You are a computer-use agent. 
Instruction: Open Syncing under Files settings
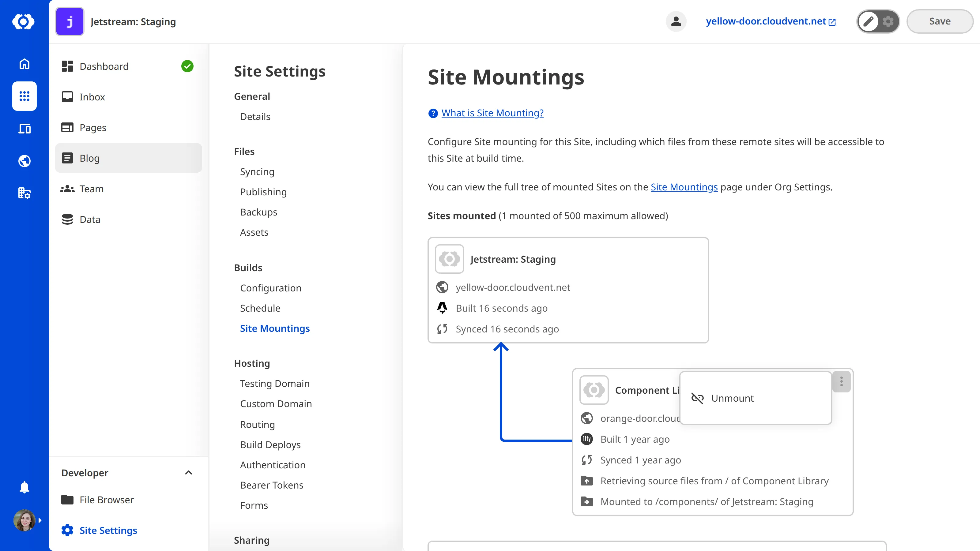coord(257,171)
